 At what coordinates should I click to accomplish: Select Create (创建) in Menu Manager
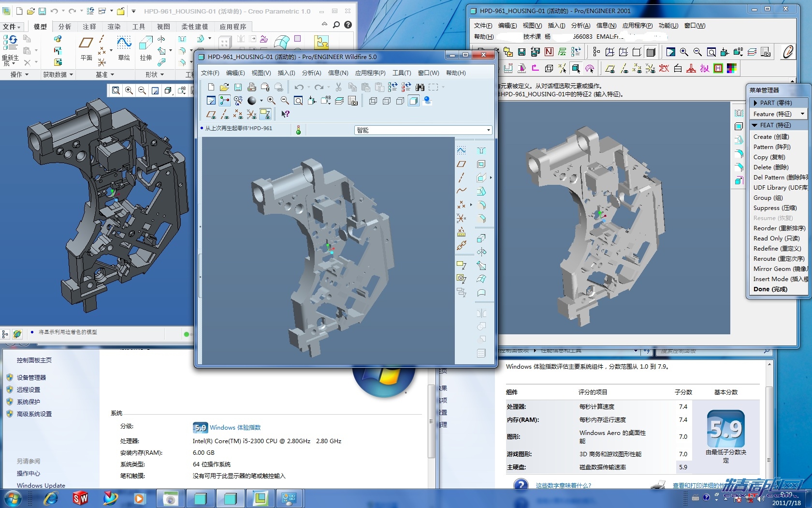(771, 136)
